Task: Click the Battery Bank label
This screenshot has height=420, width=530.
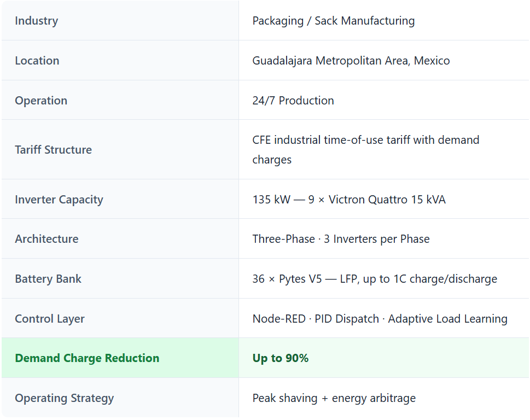Action: (48, 279)
